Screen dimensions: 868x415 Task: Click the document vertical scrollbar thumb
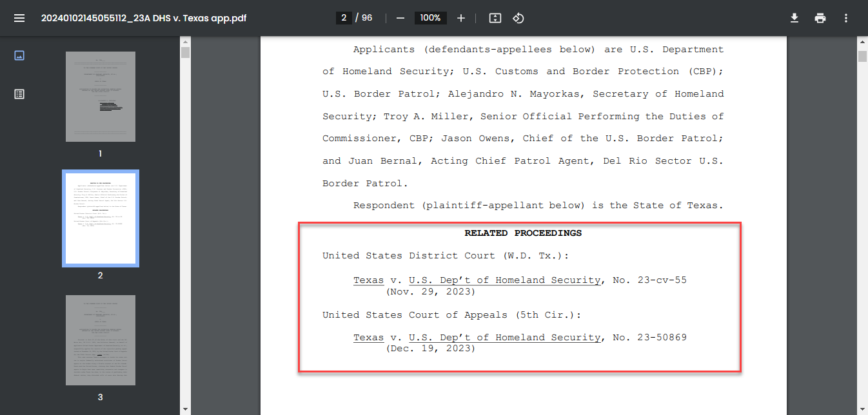[x=862, y=56]
